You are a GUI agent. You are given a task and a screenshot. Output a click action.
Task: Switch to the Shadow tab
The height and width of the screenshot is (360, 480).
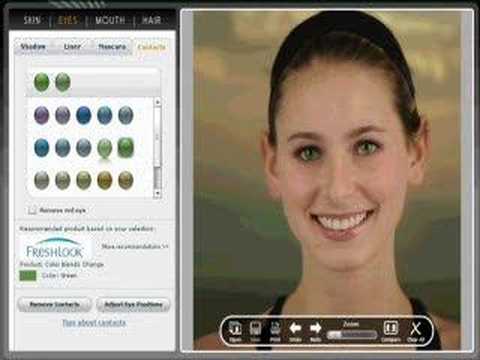click(33, 47)
